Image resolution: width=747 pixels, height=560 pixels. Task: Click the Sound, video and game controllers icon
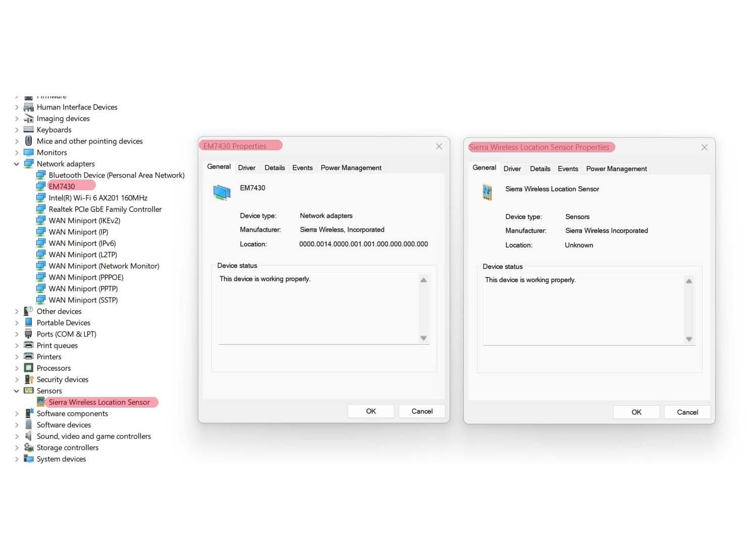pyautogui.click(x=29, y=436)
